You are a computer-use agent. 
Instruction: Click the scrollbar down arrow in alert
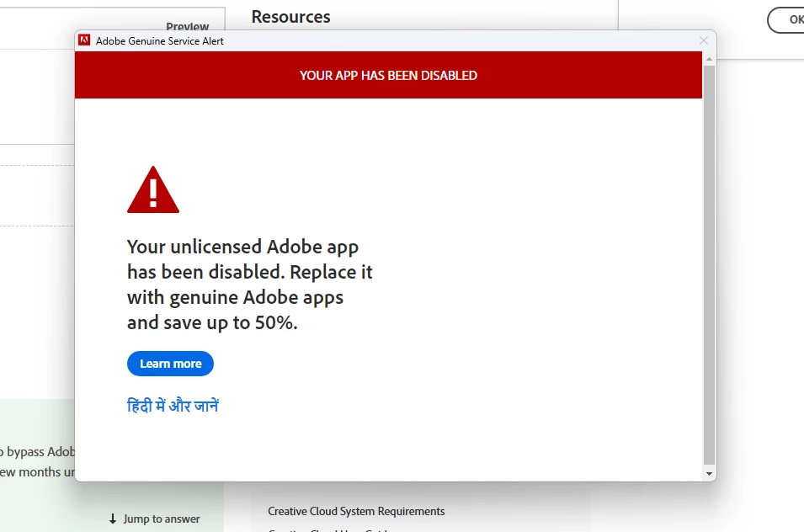709,474
